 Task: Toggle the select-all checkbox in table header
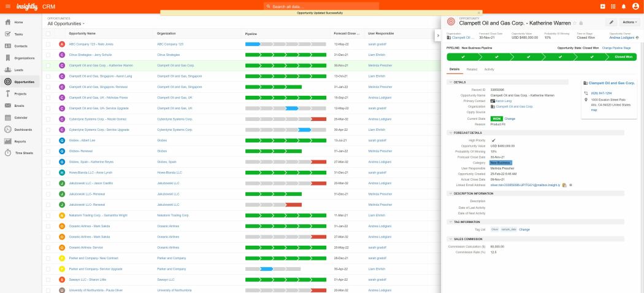[x=48, y=33]
